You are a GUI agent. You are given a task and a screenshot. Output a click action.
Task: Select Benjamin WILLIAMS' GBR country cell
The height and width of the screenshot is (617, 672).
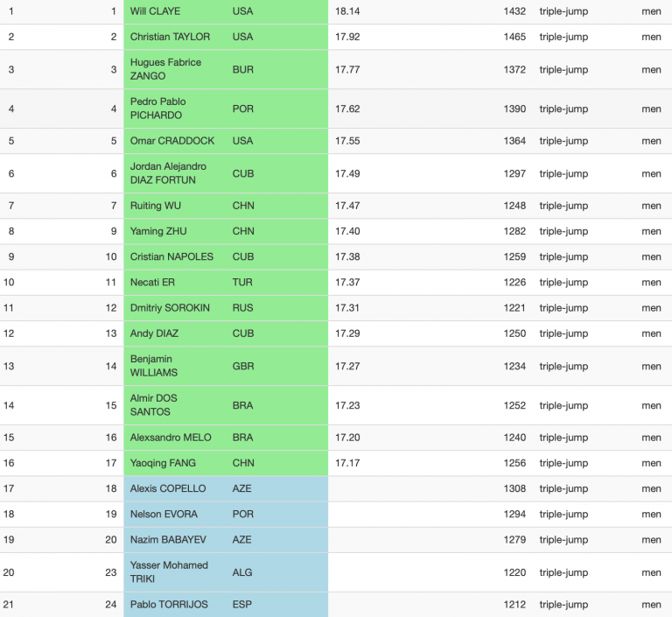coord(243,366)
